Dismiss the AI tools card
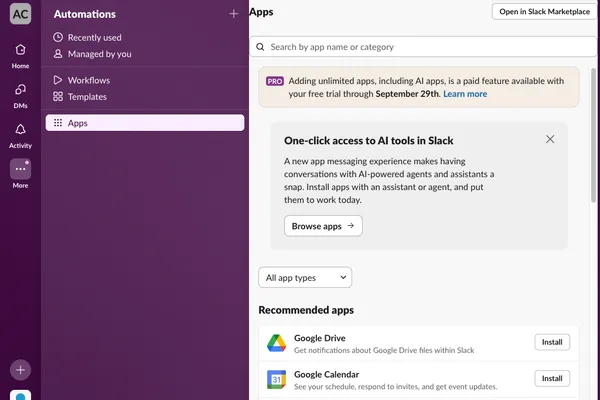The height and width of the screenshot is (400, 600). pyautogui.click(x=550, y=139)
